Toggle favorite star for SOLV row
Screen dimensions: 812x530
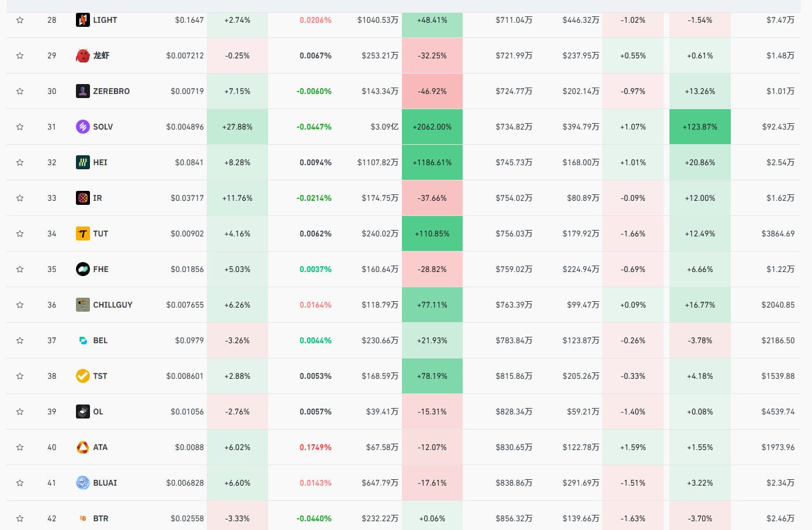pos(20,127)
